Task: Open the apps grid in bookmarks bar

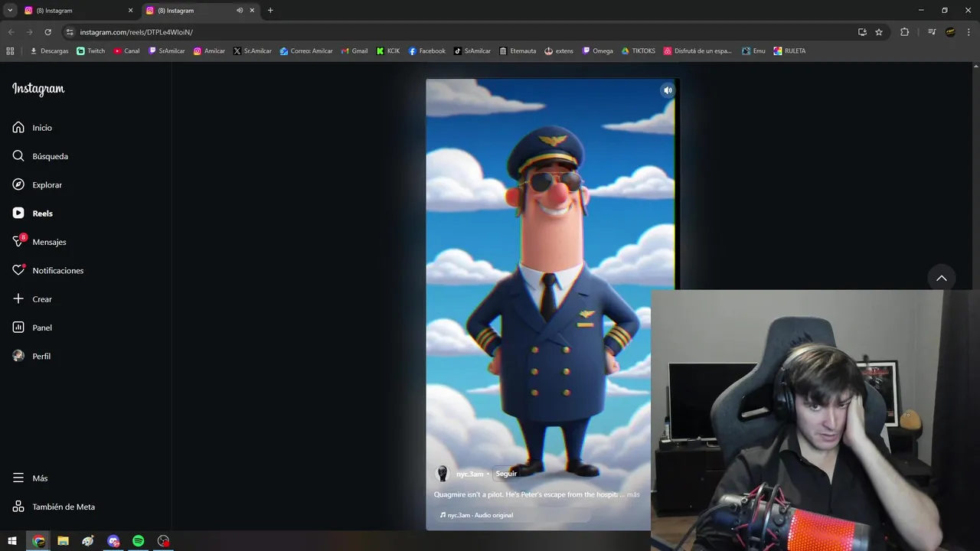Action: click(10, 51)
